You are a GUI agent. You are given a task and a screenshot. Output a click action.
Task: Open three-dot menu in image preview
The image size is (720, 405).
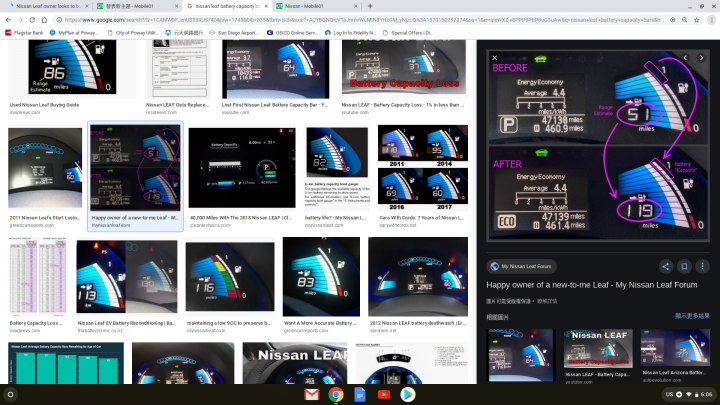point(702,266)
